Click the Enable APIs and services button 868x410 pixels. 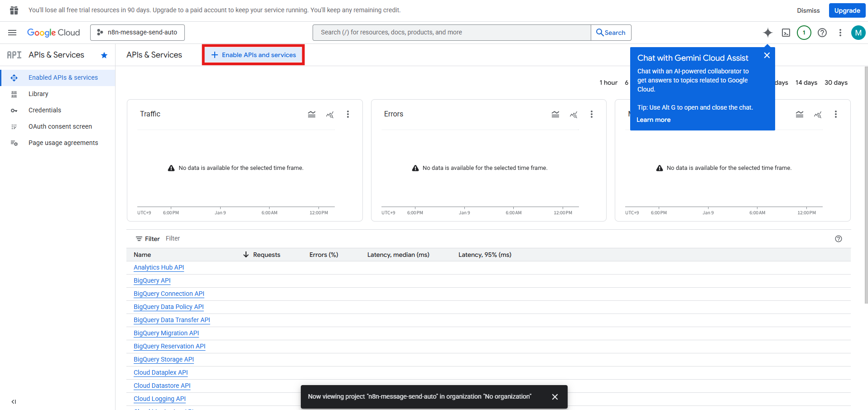[253, 55]
